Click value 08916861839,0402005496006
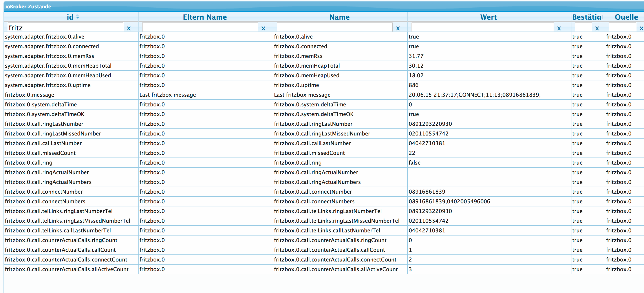This screenshot has height=293, width=644. pyautogui.click(x=449, y=201)
